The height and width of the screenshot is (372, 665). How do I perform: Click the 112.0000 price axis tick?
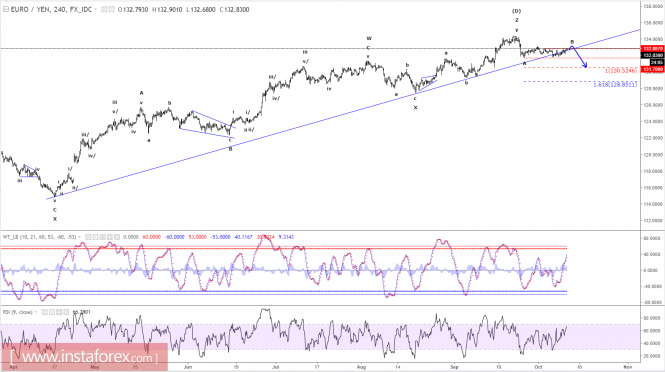654,221
